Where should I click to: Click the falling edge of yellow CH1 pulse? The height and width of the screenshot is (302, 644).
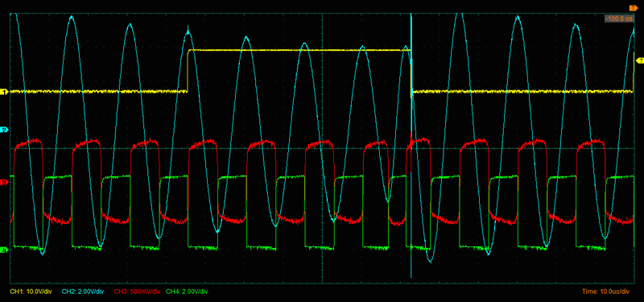pyautogui.click(x=411, y=71)
